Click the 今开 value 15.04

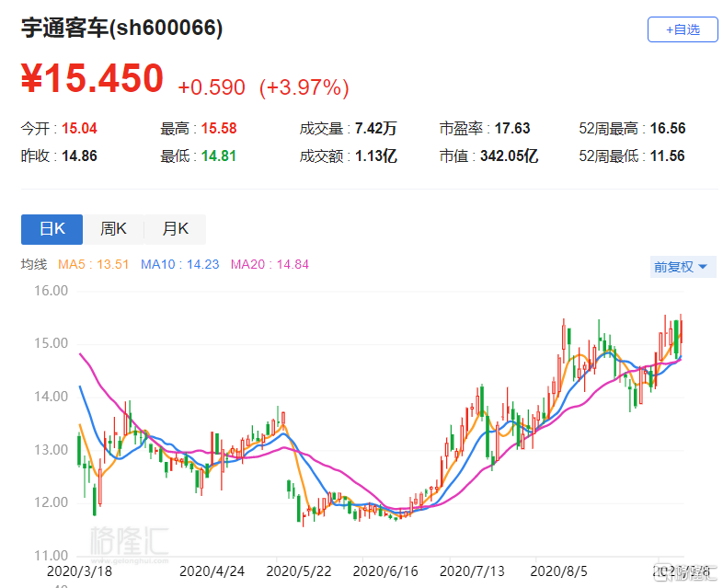pos(79,128)
